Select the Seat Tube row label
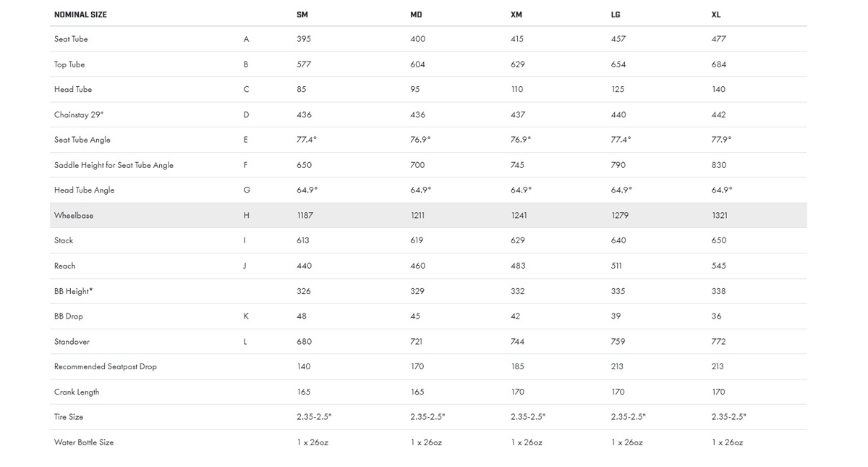This screenshot has height=467, width=868. (x=71, y=39)
